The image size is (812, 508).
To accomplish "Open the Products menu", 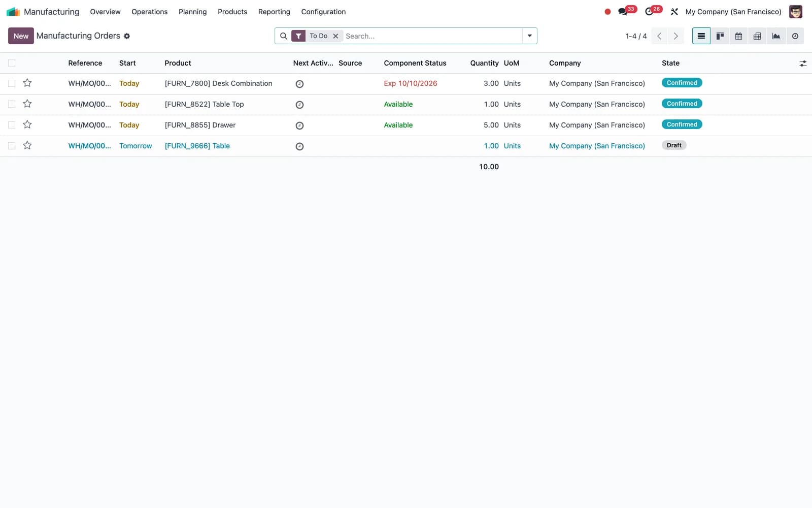I will coord(232,12).
